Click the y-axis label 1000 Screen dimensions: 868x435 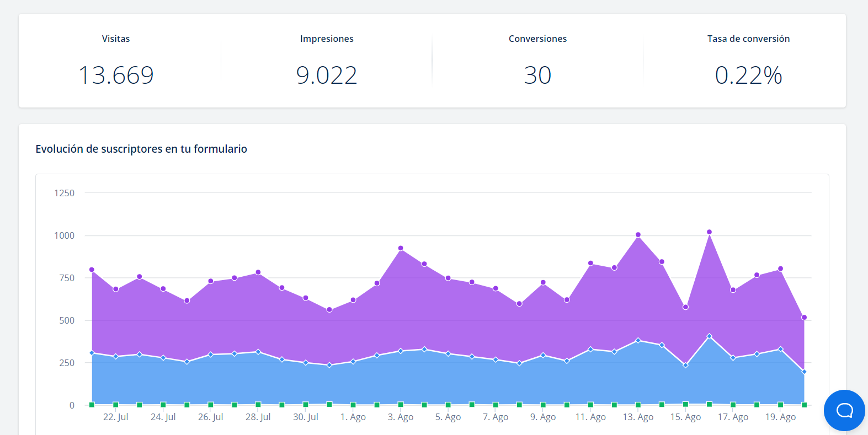(64, 235)
